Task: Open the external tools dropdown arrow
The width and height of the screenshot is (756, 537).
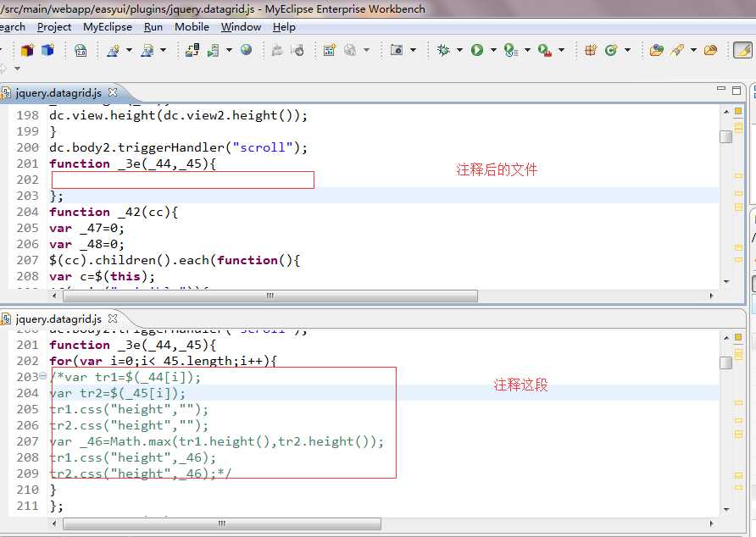Action: pyautogui.click(x=561, y=50)
